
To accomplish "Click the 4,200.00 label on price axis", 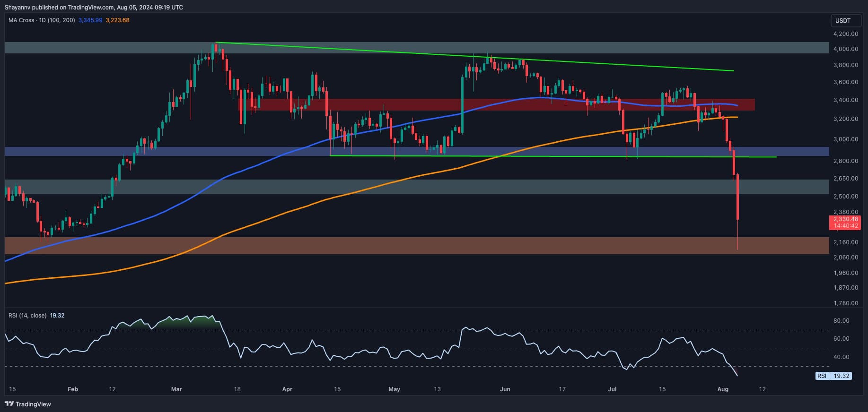I will 845,34.
